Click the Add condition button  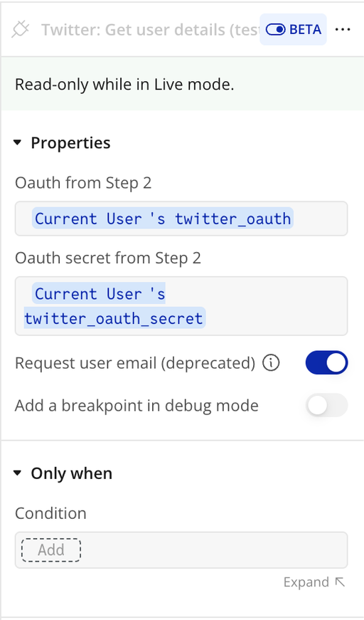click(51, 550)
